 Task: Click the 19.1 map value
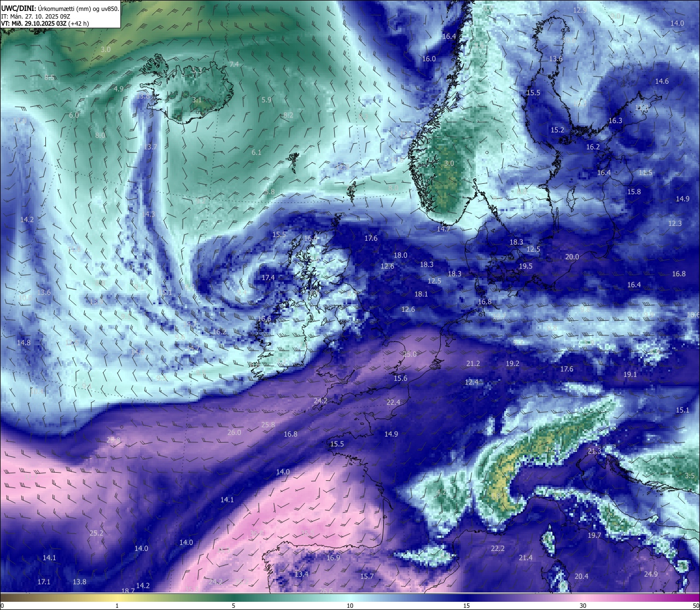point(630,375)
